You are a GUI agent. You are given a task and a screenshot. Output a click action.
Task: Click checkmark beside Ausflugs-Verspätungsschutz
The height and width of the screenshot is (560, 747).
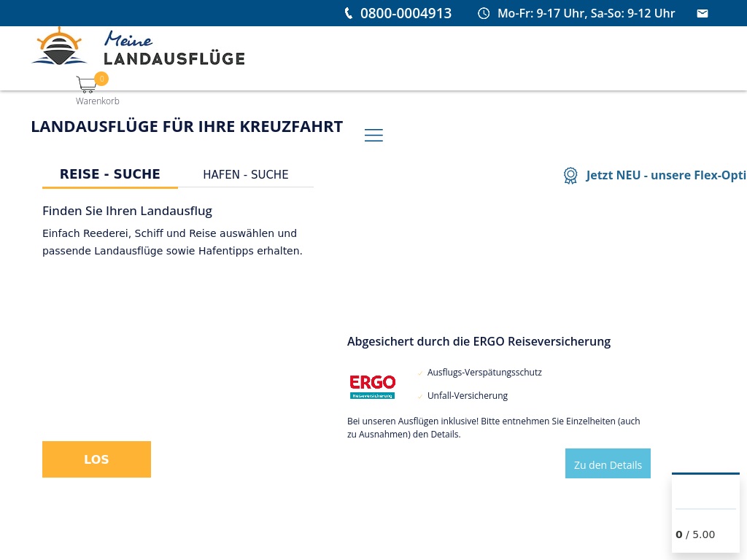tap(420, 373)
